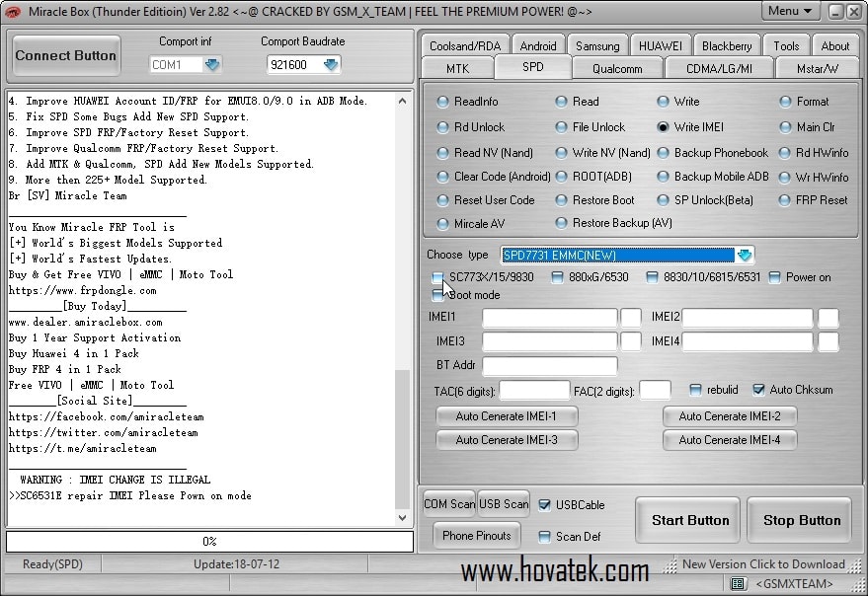Switch to the Coolsand/RDA tab
Image resolution: width=868 pixels, height=596 pixels.
465,46
